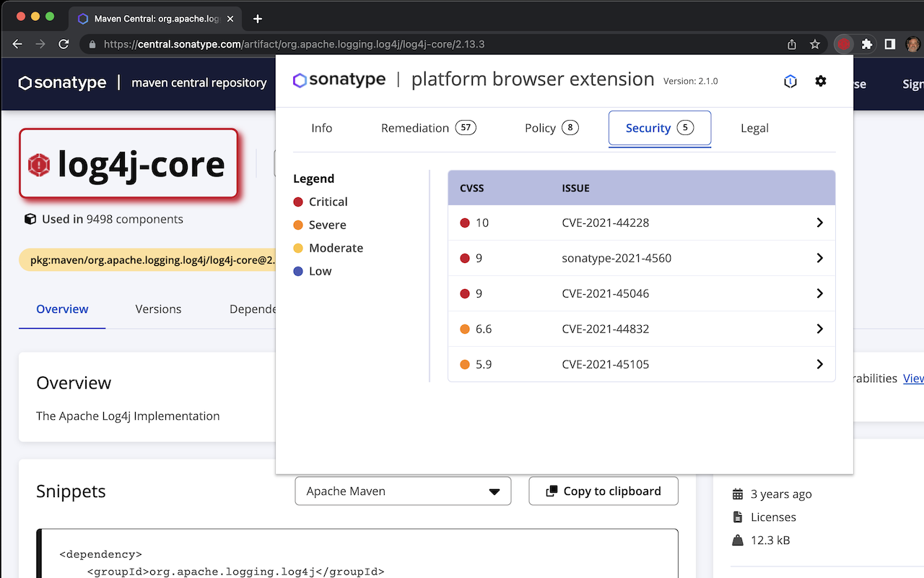Open the Apache Maven snippet format dropdown
This screenshot has width=924, height=578.
tap(403, 491)
